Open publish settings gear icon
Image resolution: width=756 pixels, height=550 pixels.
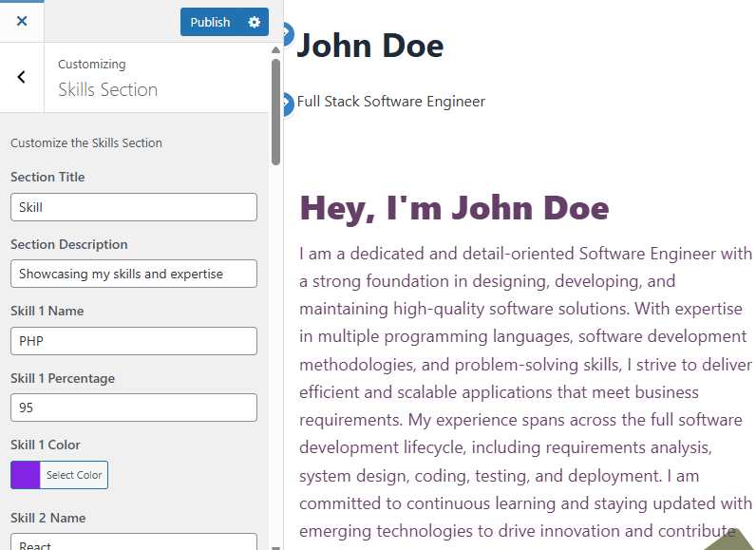pos(254,22)
